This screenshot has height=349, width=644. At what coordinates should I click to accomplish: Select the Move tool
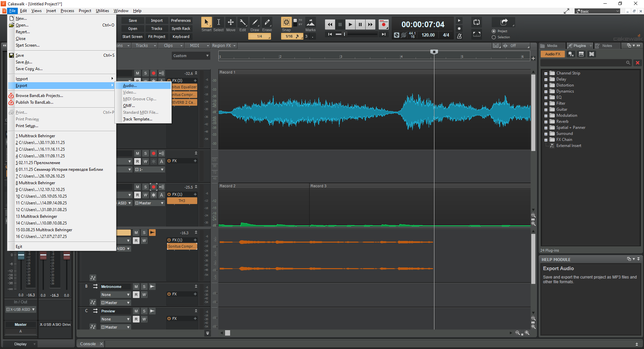coord(231,22)
